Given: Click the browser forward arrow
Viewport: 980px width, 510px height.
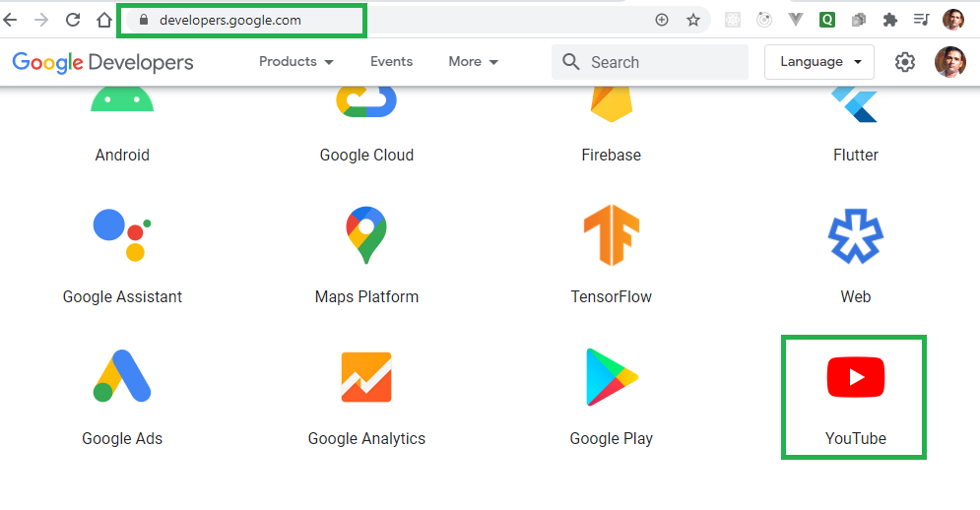Looking at the screenshot, I should click(41, 20).
